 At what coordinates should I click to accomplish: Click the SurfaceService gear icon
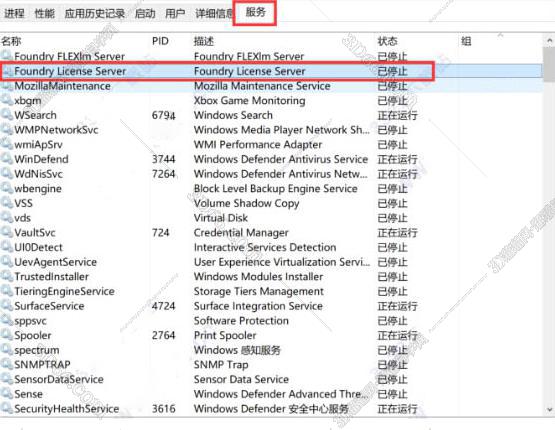click(7, 305)
